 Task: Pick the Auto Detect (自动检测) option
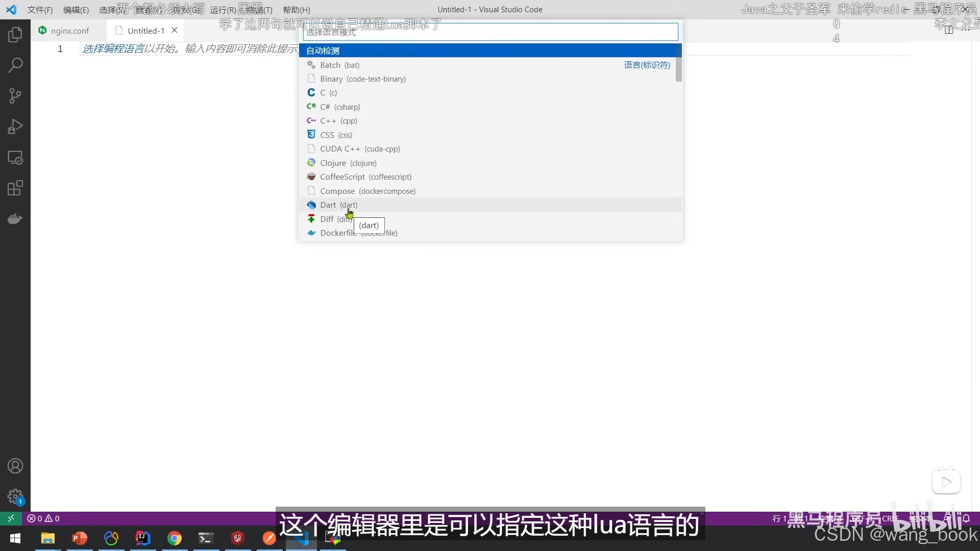coord(323,51)
